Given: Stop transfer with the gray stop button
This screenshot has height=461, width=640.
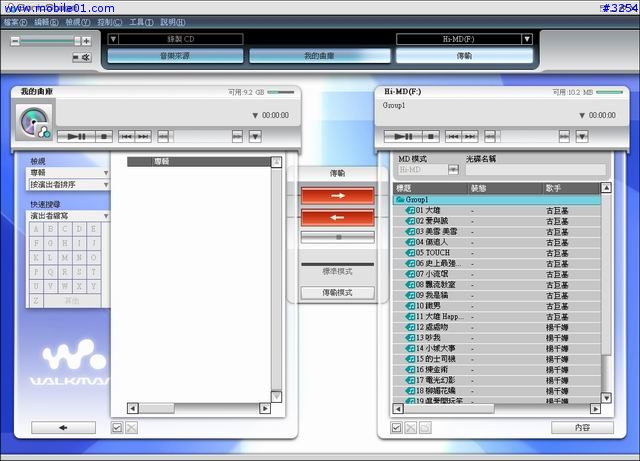Looking at the screenshot, I should coord(338,237).
